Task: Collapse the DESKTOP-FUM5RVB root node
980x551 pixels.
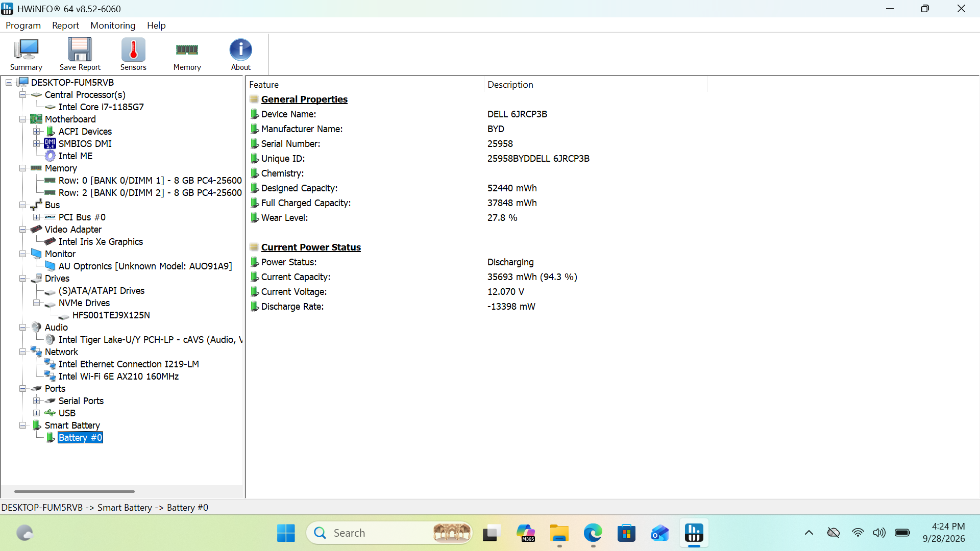Action: pyautogui.click(x=9, y=83)
